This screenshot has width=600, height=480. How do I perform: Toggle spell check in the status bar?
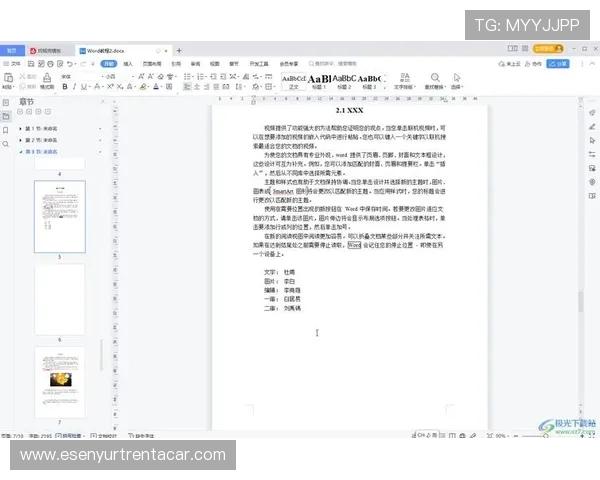pyautogui.click(x=69, y=436)
